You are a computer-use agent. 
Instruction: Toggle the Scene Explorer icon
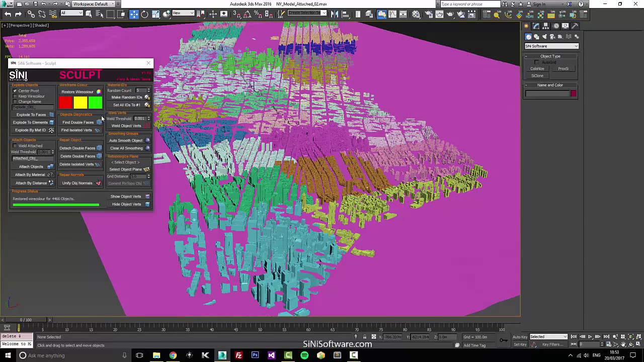[358, 15]
